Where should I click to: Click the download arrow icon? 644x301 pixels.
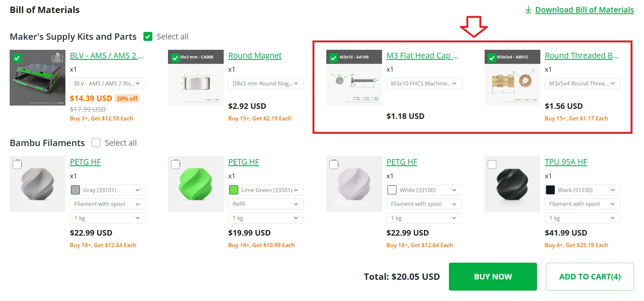coord(528,10)
